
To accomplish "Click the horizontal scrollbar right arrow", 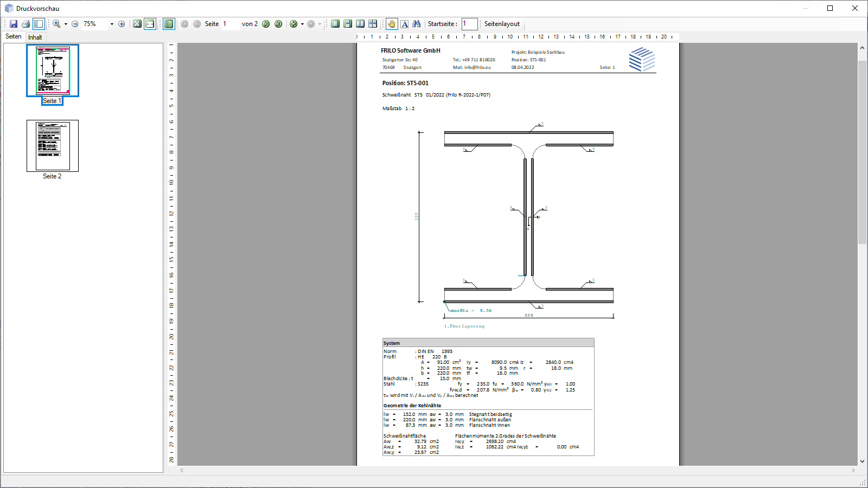I will click(x=853, y=470).
